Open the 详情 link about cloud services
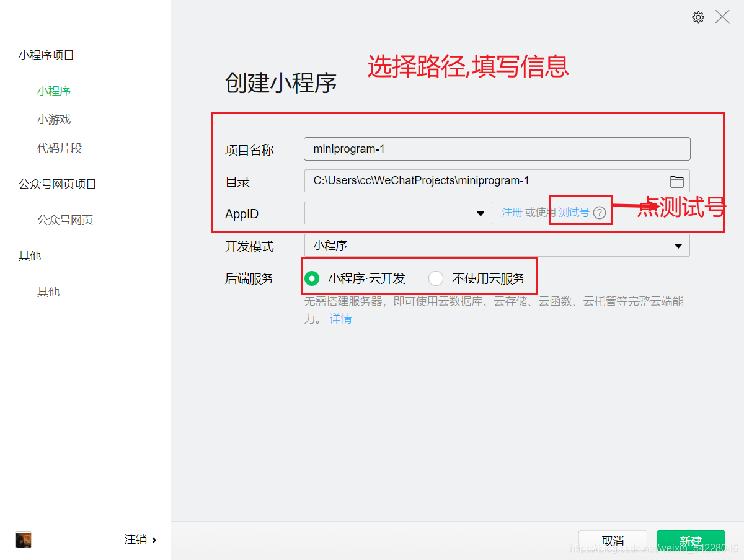Image resolution: width=744 pixels, height=560 pixels. (340, 318)
